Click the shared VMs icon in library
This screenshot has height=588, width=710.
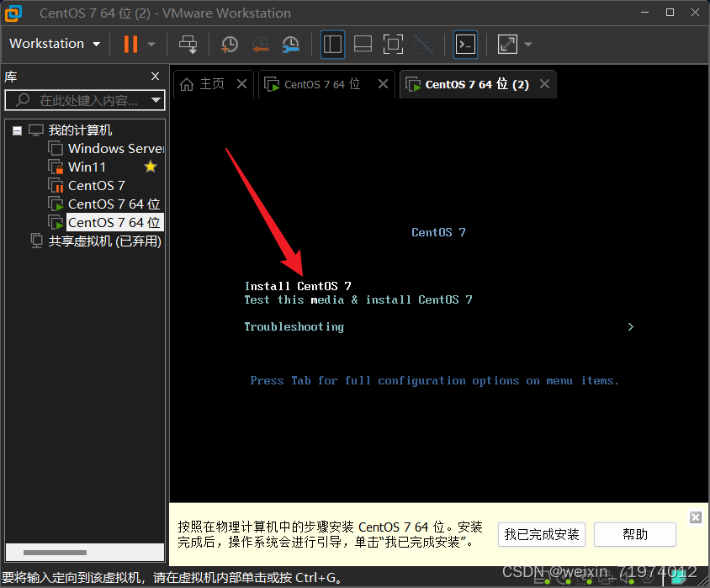point(37,241)
